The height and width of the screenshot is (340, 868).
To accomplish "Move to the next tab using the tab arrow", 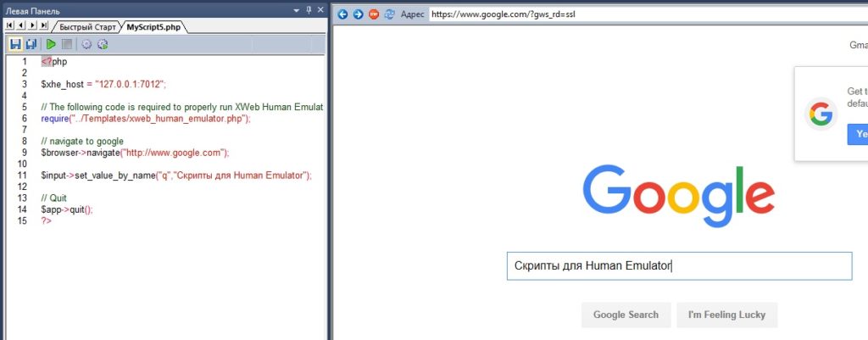I will [33, 25].
